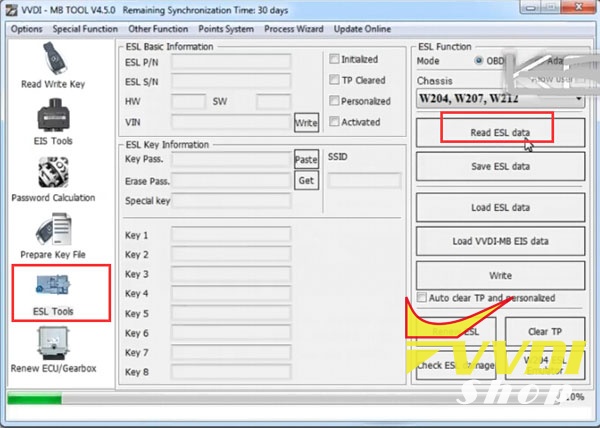This screenshot has height=428, width=600.
Task: Click the Key Pass. input field
Action: click(231, 159)
